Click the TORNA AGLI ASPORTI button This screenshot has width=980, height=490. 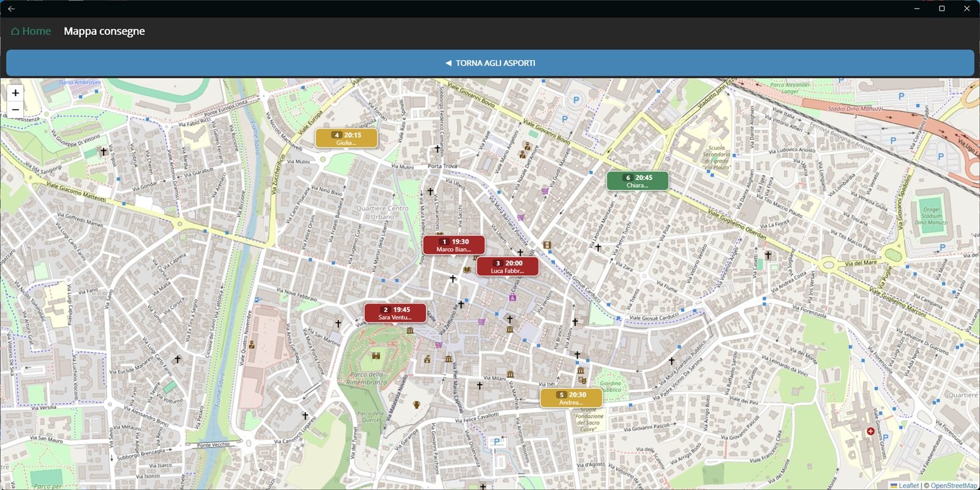[x=490, y=63]
